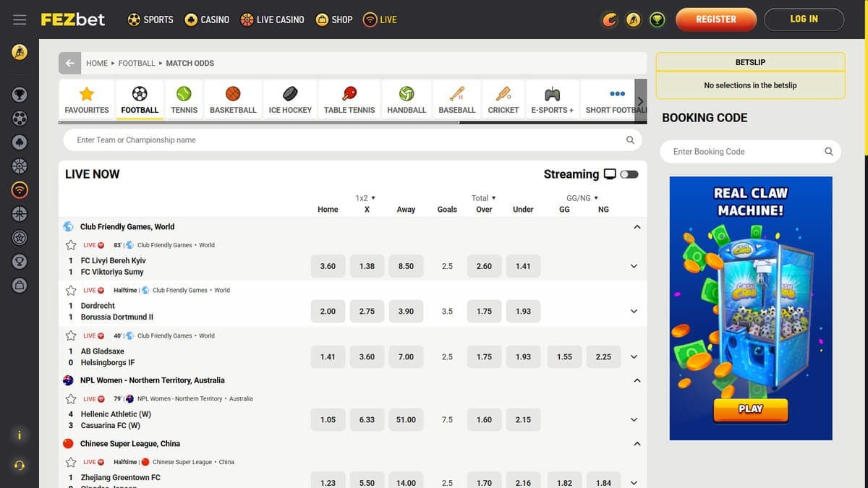Select the Favourites sport tab
This screenshot has height=488, width=868.
pos(87,100)
